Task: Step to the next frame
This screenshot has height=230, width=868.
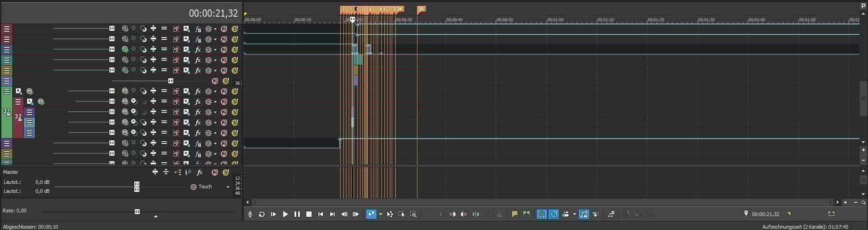Action: (356, 214)
